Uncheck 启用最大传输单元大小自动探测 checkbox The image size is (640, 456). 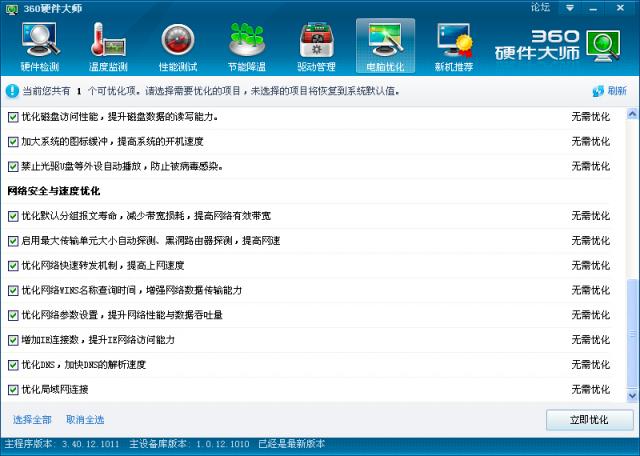[13, 241]
